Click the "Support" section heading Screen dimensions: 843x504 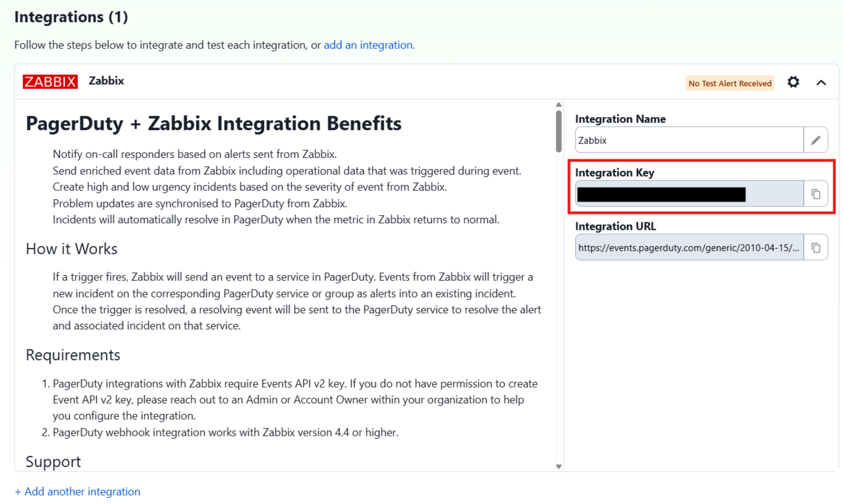53,462
